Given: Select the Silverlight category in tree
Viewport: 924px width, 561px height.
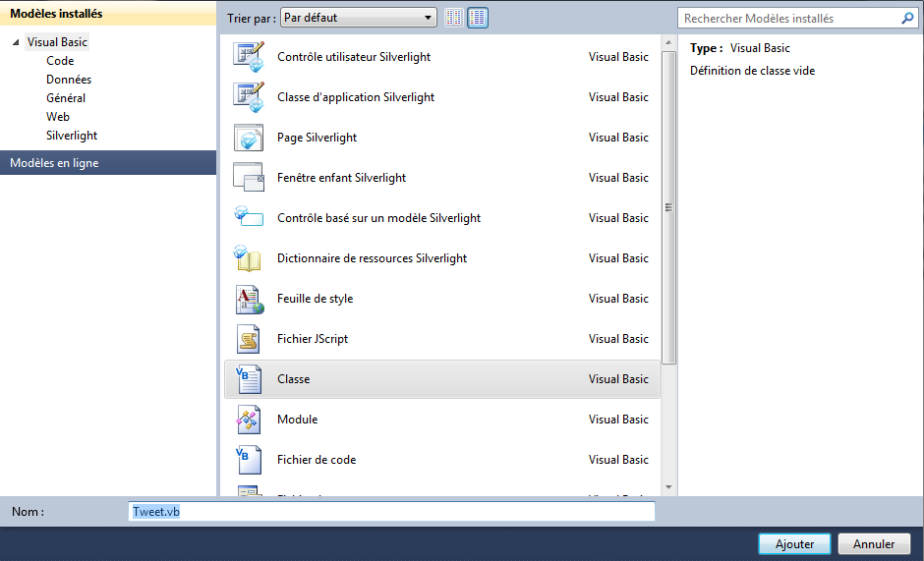Looking at the screenshot, I should point(72,136).
